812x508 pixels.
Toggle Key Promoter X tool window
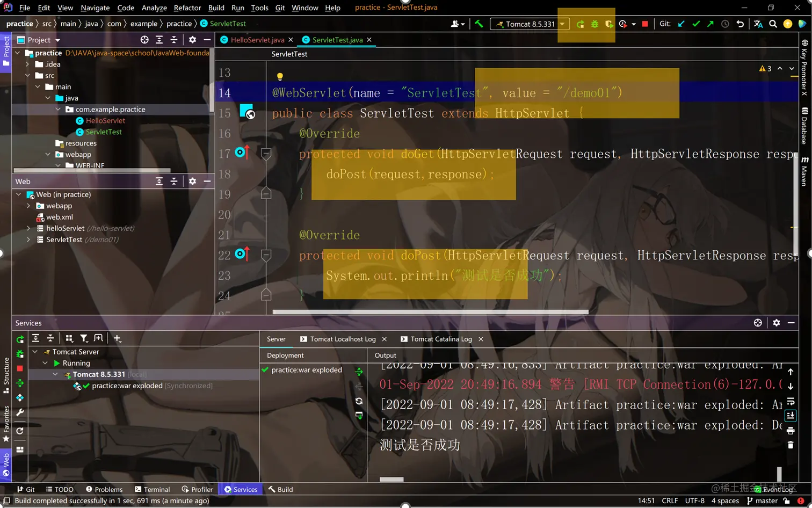pyautogui.click(x=804, y=67)
